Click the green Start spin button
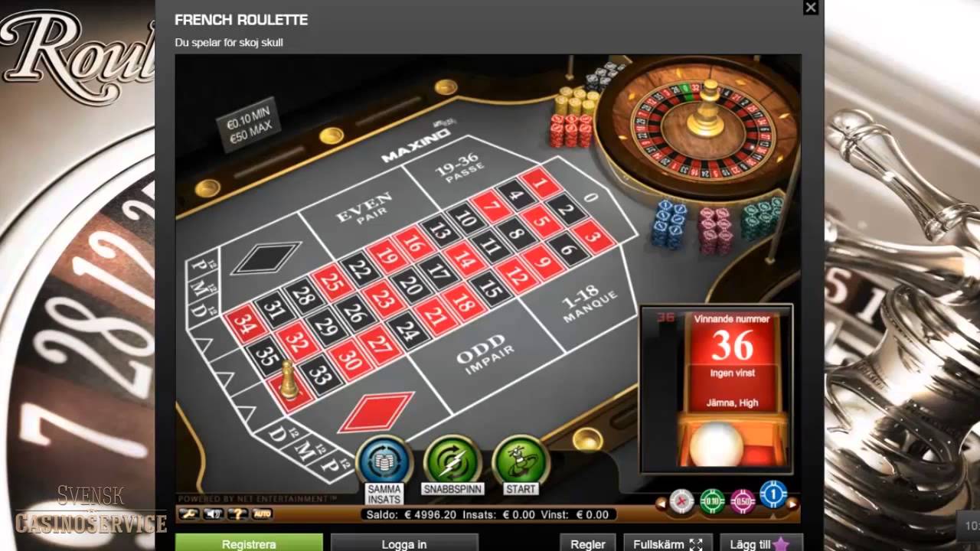980x551 pixels. point(521,460)
